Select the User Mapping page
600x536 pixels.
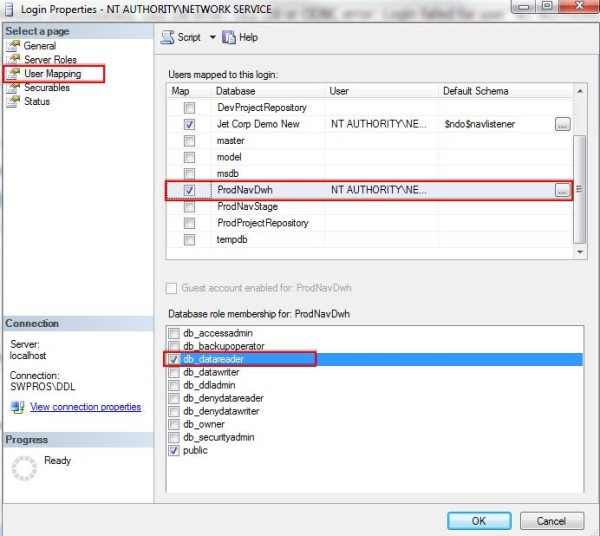pos(52,73)
